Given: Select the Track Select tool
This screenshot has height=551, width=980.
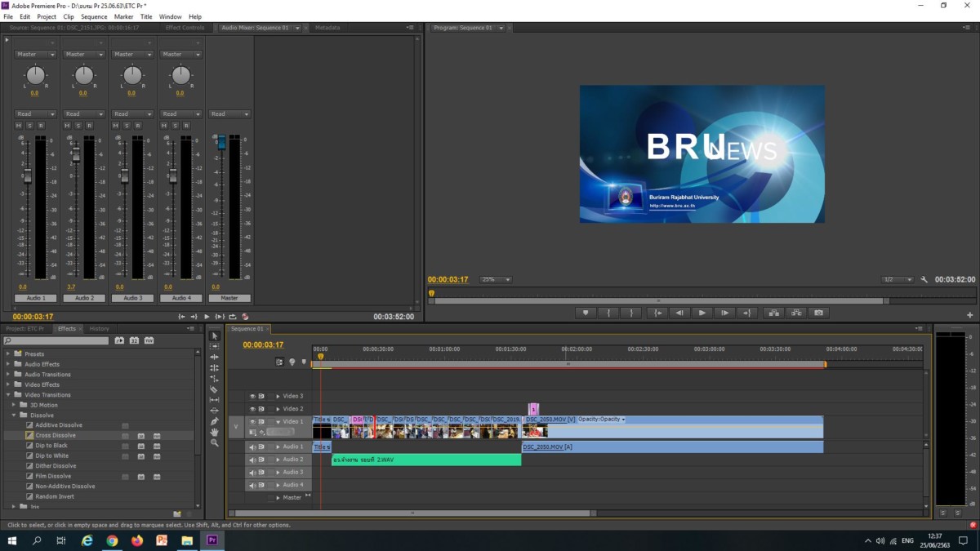Looking at the screenshot, I should click(215, 346).
